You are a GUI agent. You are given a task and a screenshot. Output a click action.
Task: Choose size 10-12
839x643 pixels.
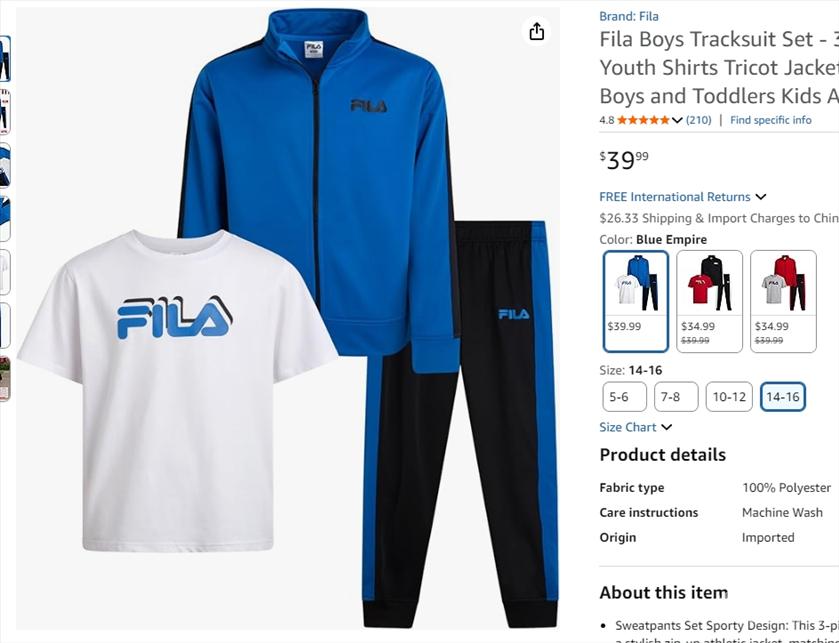[x=729, y=396]
